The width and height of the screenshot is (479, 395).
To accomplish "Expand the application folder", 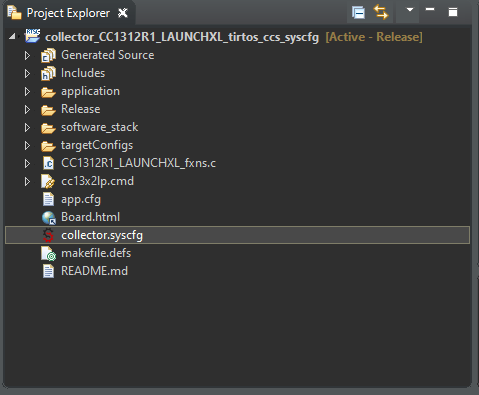I will [x=27, y=91].
